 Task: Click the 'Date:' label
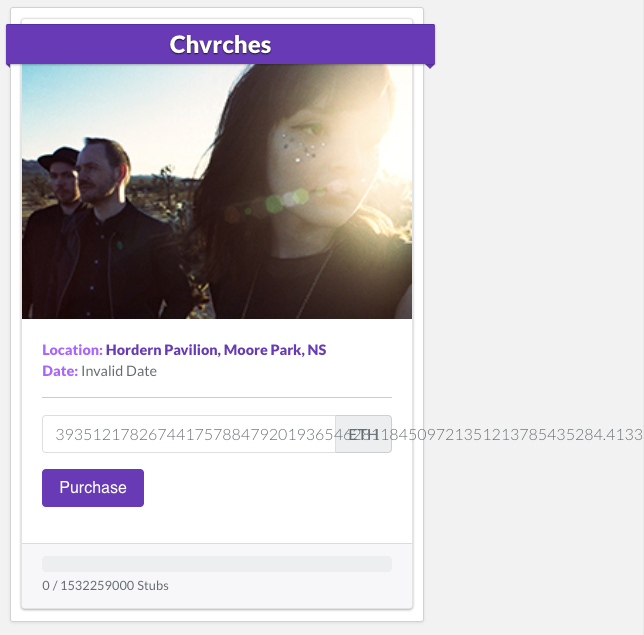coord(60,371)
